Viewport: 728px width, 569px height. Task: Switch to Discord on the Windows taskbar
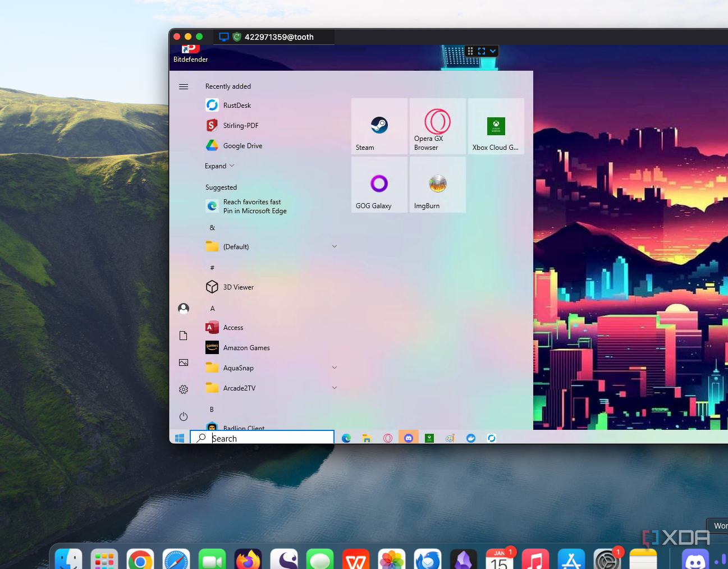(409, 438)
